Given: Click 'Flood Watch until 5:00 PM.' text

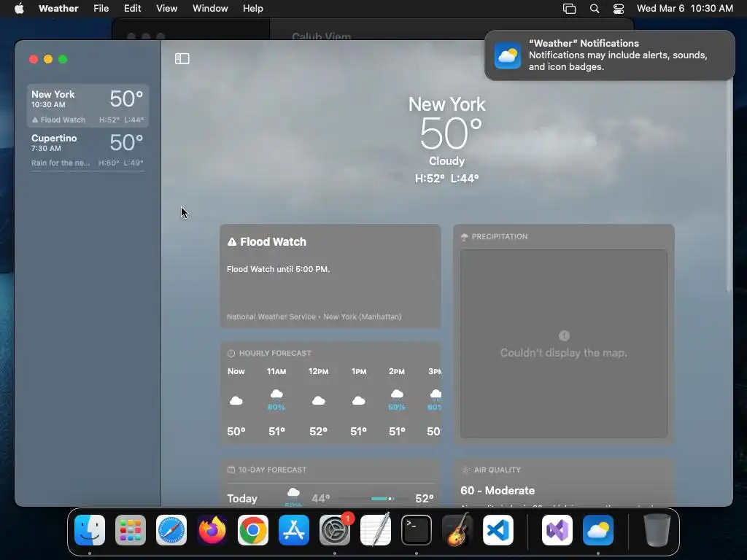Looking at the screenshot, I should tap(278, 269).
